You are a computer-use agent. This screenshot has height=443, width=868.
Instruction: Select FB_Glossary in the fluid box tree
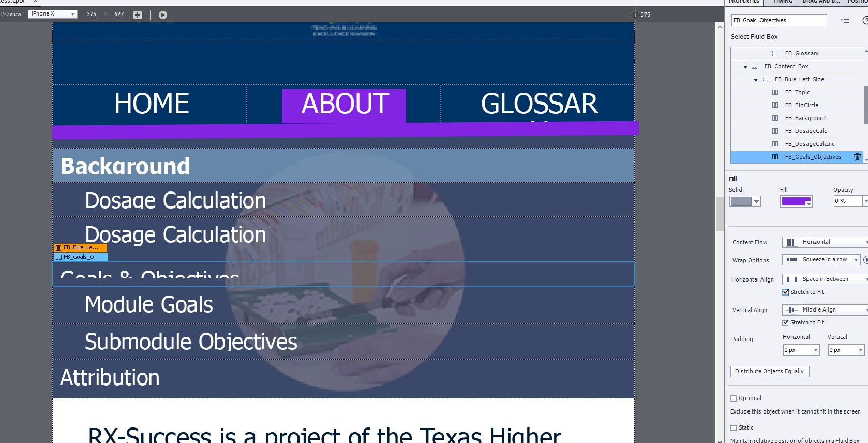(x=801, y=53)
